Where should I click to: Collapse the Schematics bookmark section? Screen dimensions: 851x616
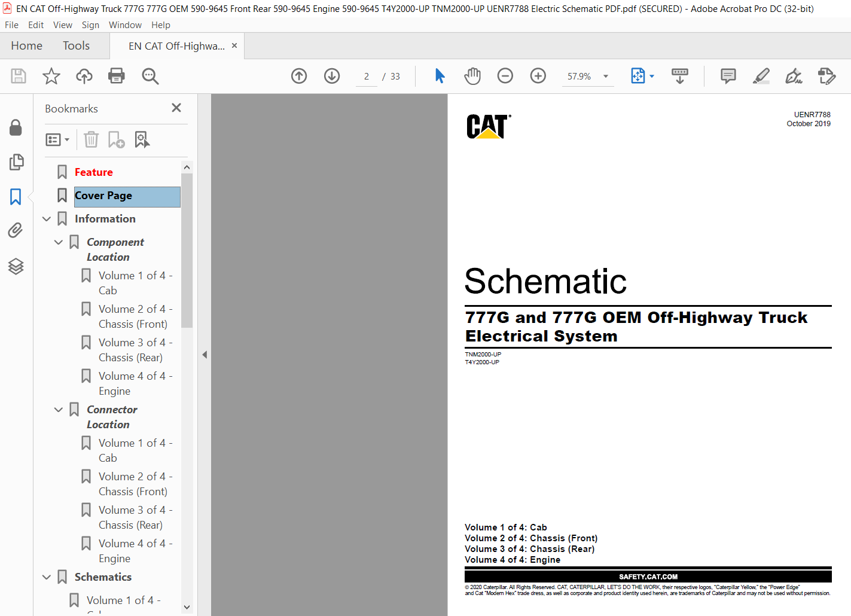(x=47, y=577)
